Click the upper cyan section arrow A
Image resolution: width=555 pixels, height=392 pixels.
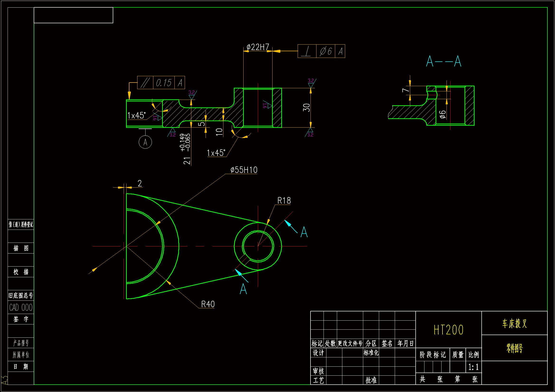(288, 224)
